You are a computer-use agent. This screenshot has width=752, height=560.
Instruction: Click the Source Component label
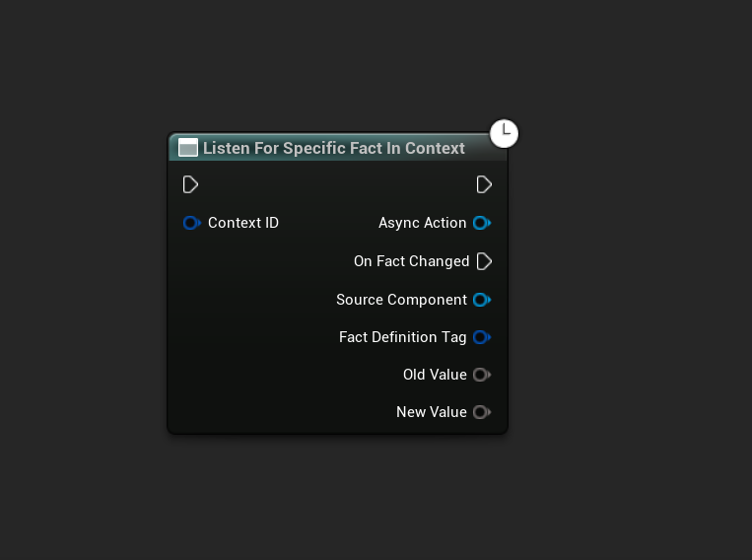click(x=401, y=300)
